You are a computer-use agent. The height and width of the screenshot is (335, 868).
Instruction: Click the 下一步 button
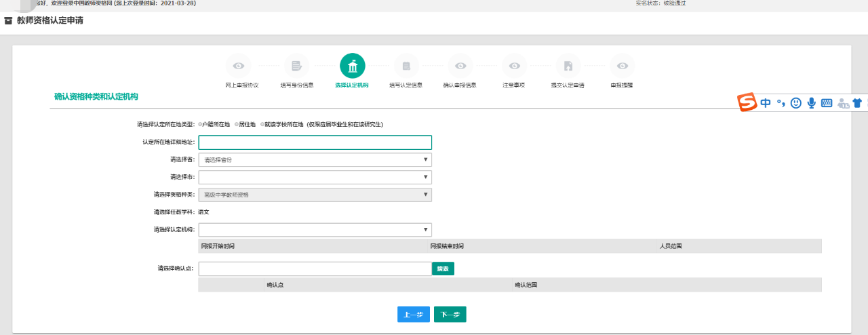[450, 315]
